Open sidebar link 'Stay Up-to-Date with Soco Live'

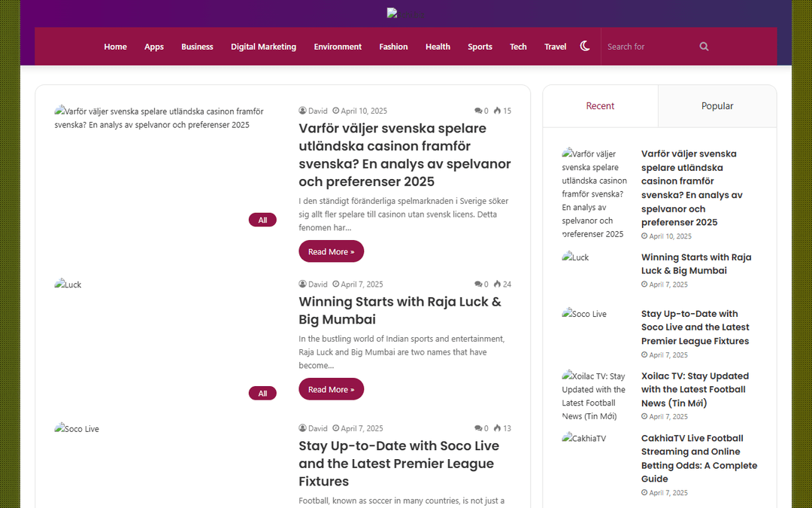point(695,327)
